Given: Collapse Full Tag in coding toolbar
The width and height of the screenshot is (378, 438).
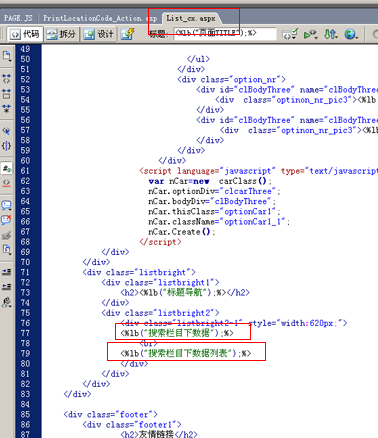Looking at the screenshot, I should pyautogui.click(x=7, y=79).
